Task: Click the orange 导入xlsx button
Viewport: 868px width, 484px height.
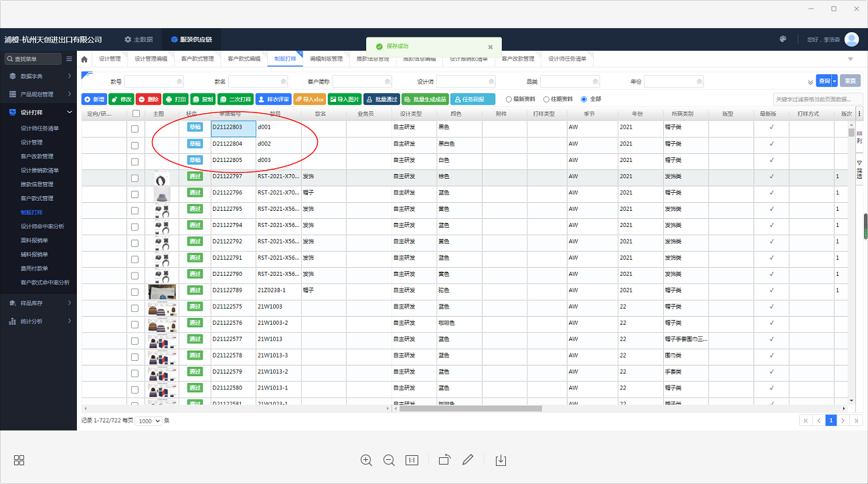Action: [x=310, y=99]
